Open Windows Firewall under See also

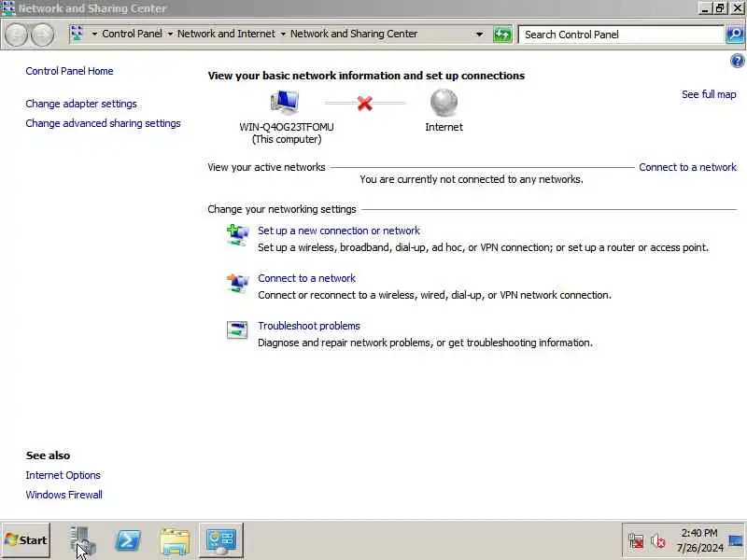63,495
